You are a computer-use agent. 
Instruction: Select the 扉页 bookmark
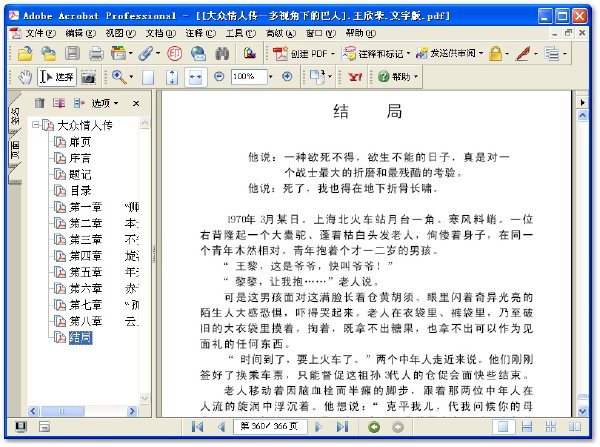pos(80,142)
